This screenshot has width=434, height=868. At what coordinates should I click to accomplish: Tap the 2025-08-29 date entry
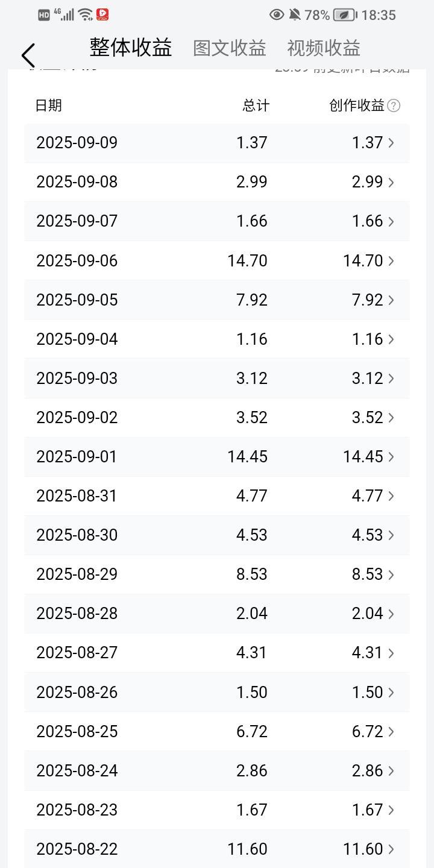[x=77, y=574]
